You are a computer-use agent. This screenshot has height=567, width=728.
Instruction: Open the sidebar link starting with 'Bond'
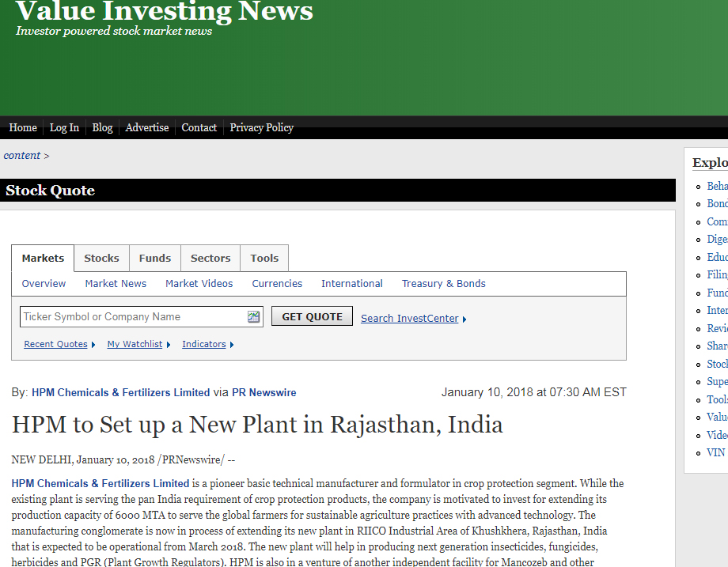coord(718,204)
